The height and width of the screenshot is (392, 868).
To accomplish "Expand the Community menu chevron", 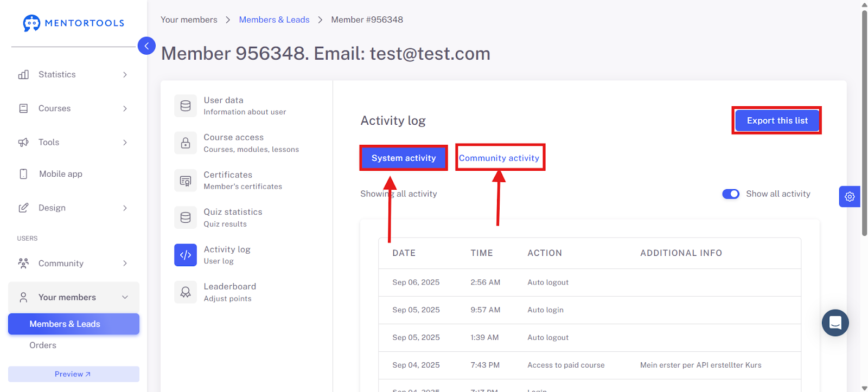I will click(125, 264).
